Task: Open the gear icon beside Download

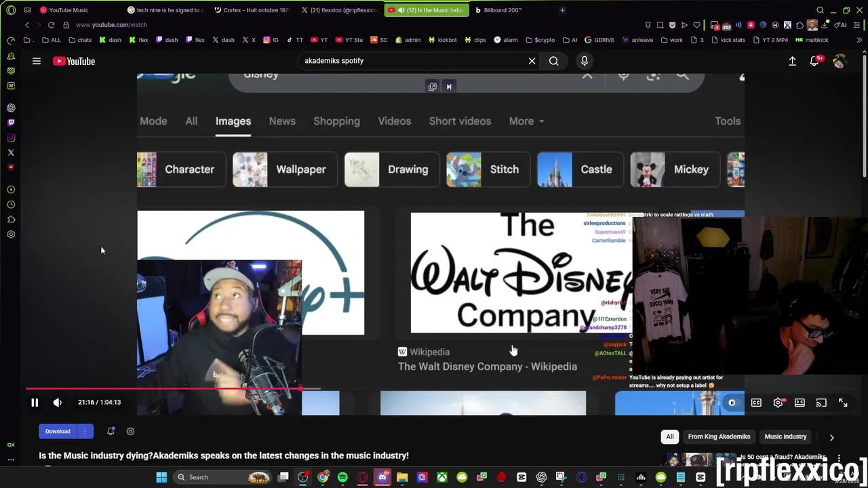Action: tap(130, 431)
